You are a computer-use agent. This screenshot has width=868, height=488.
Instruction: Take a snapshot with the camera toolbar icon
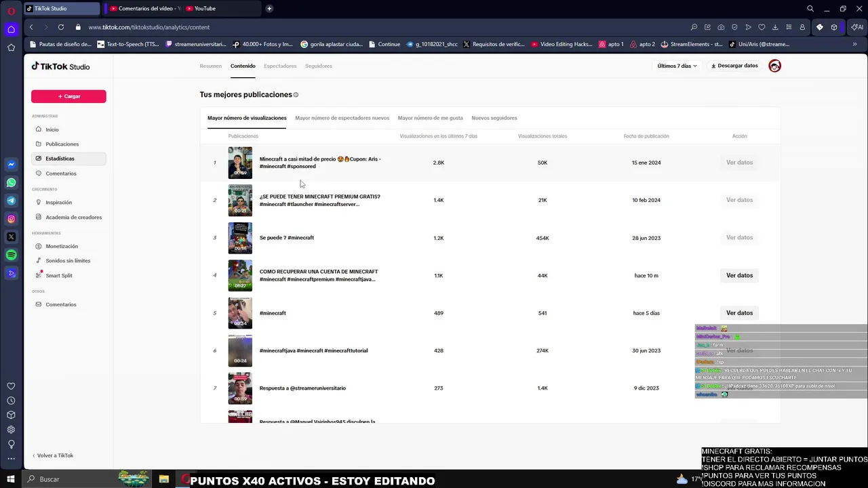[x=721, y=27]
